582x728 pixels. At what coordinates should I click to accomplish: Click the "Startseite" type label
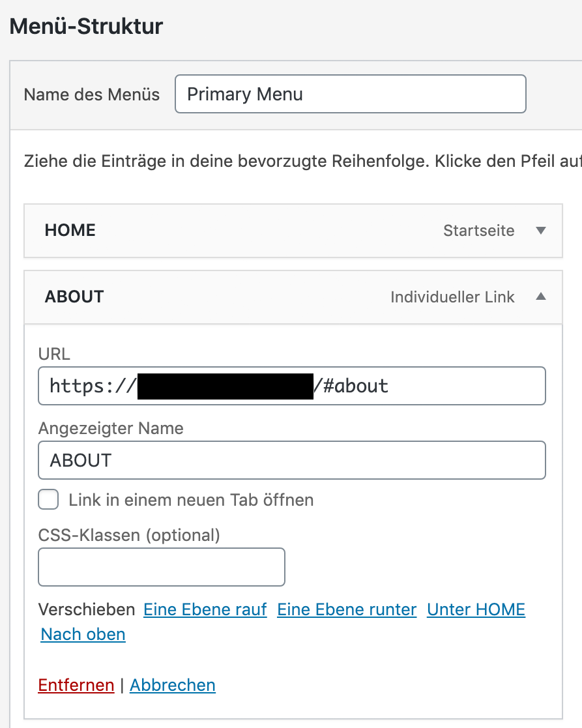pos(478,231)
